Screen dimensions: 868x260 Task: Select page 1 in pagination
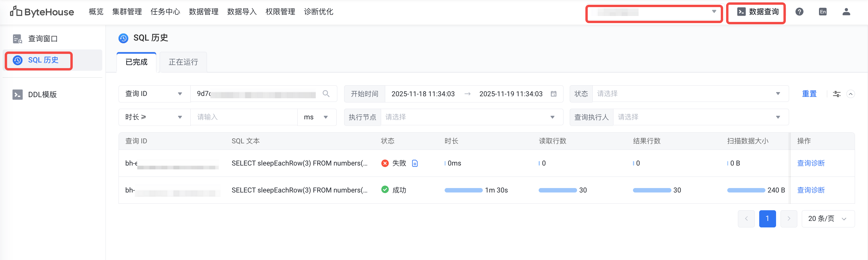(767, 219)
